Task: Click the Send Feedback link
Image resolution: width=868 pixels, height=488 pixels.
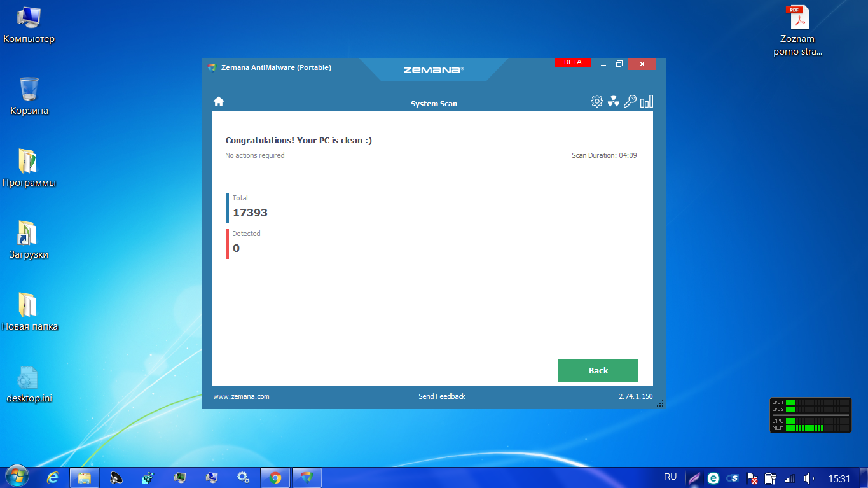Action: tap(442, 396)
